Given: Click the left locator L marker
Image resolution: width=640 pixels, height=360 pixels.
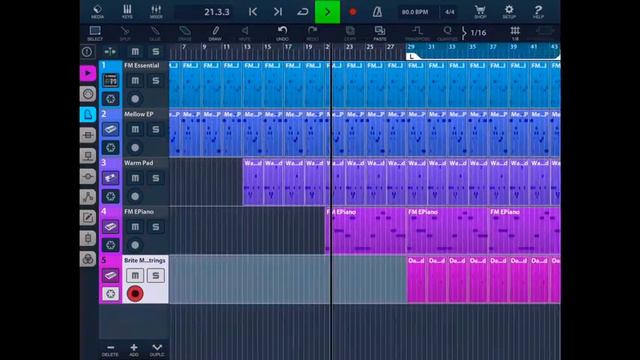Looking at the screenshot, I should [x=412, y=57].
